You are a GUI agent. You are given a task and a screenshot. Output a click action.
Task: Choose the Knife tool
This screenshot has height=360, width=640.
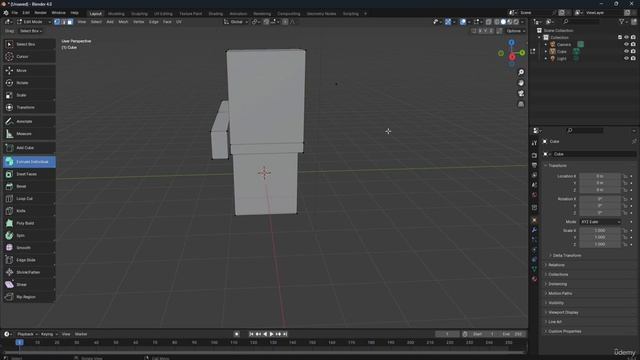coord(29,211)
